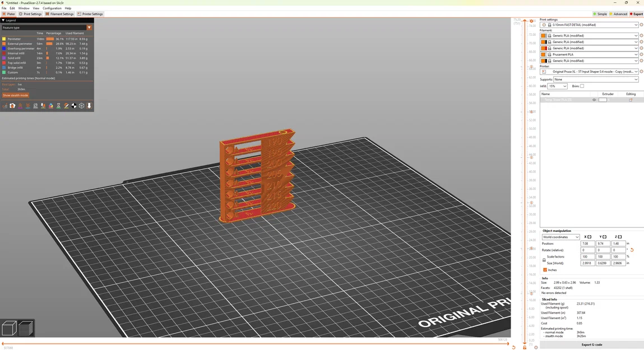Open the Configuration menu
644x350 pixels.
pyautogui.click(x=52, y=8)
